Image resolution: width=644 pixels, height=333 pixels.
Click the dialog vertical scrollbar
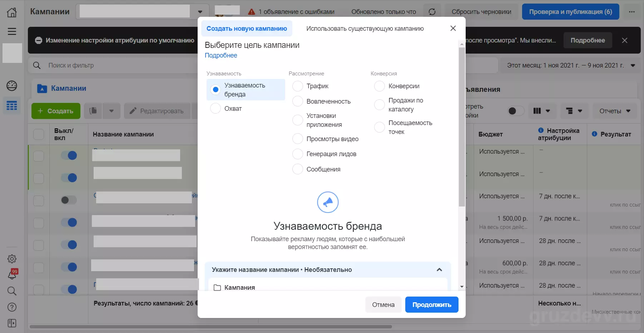pyautogui.click(x=462, y=127)
